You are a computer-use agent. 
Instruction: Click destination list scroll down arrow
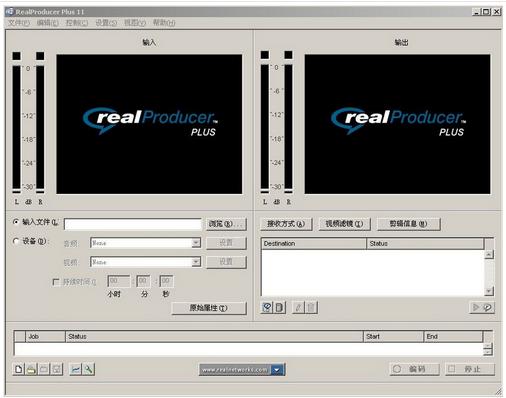(489, 291)
